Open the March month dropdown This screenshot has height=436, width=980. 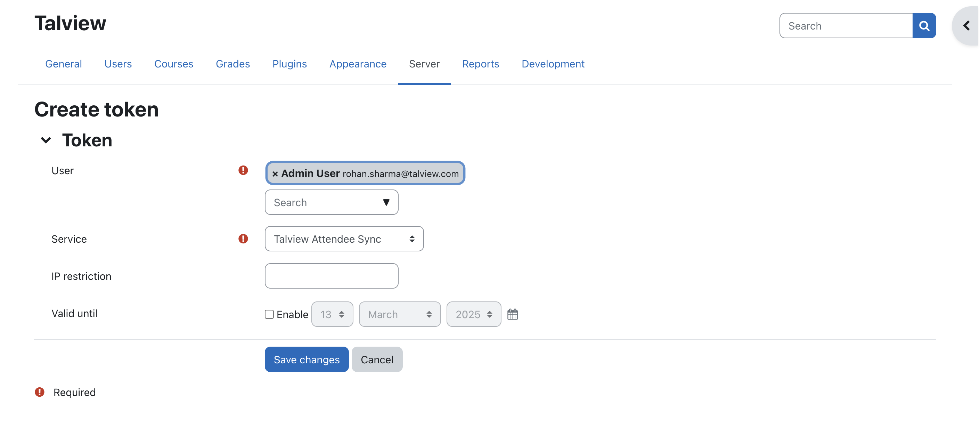399,314
